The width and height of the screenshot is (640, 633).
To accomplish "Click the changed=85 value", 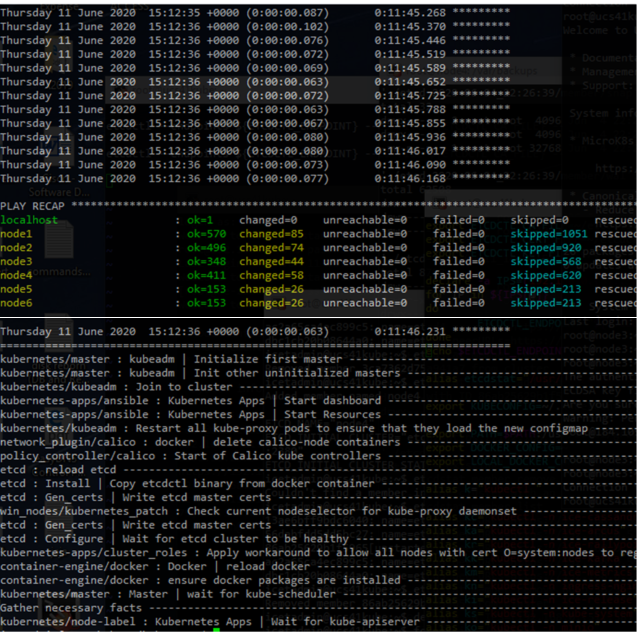I will pyautogui.click(x=271, y=234).
